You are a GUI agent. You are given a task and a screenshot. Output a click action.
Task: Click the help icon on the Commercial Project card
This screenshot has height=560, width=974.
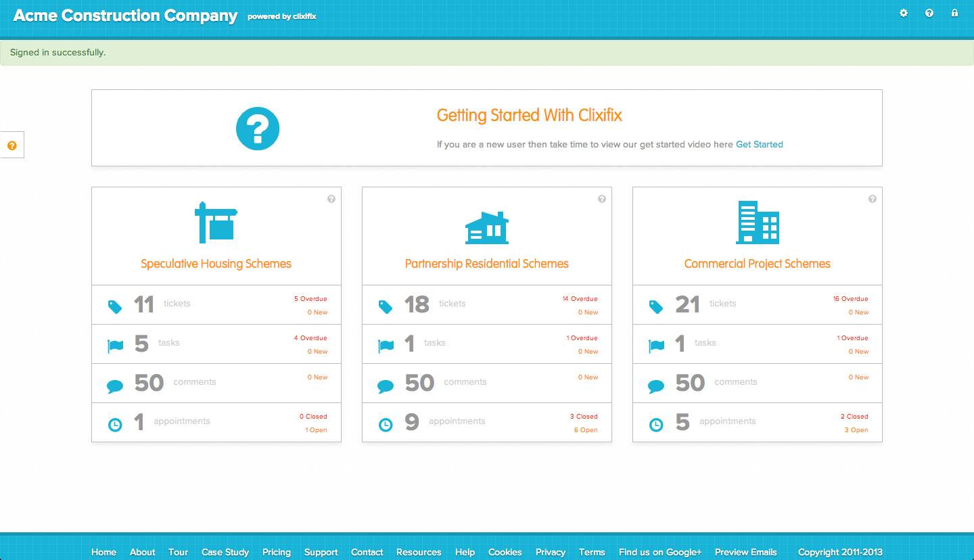click(873, 199)
